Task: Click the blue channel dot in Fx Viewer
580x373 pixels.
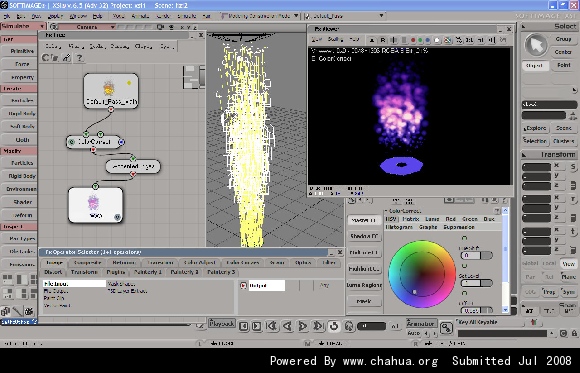Action: point(428,40)
